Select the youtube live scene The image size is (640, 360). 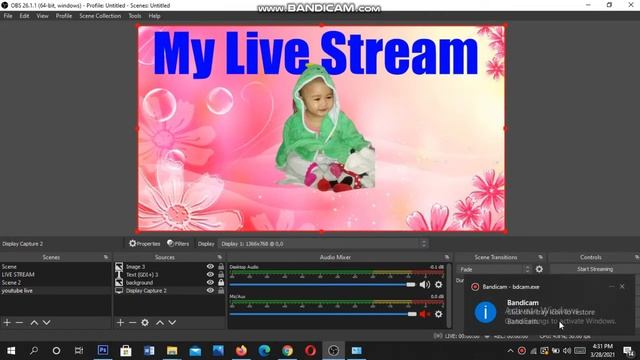point(56,291)
